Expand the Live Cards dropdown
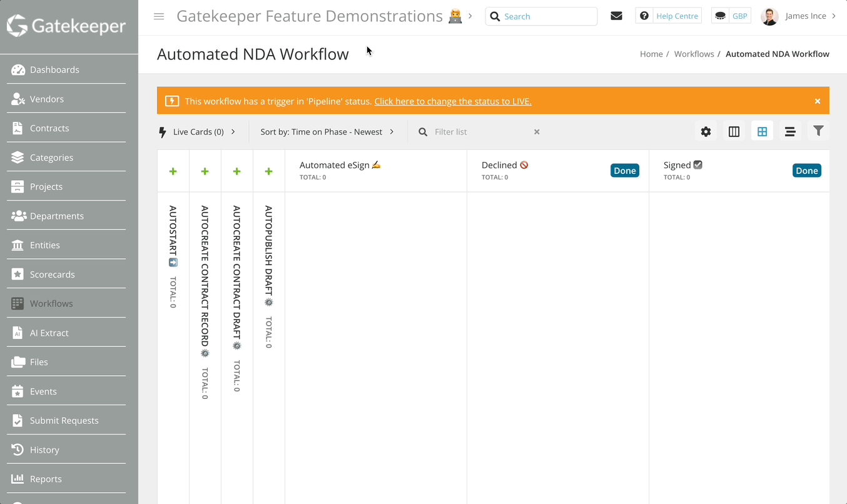This screenshot has width=847, height=504. [x=198, y=131]
